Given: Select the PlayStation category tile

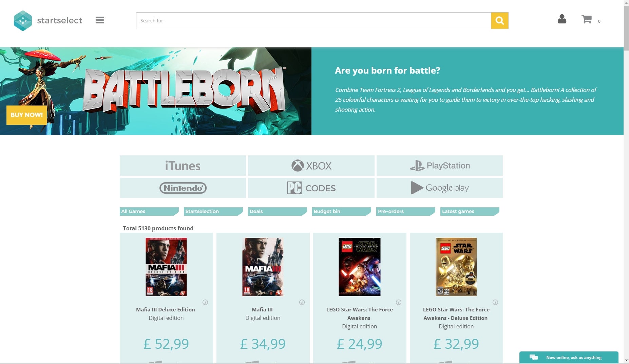Looking at the screenshot, I should pyautogui.click(x=440, y=166).
